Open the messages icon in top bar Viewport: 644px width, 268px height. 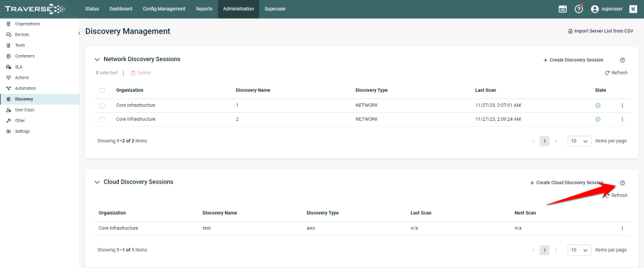point(563,9)
